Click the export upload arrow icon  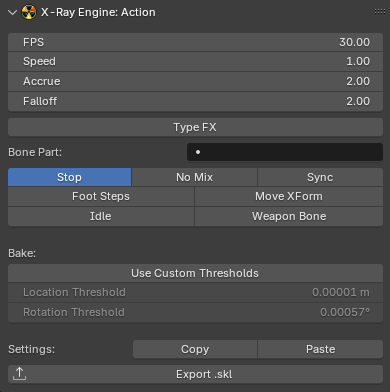coord(19,374)
